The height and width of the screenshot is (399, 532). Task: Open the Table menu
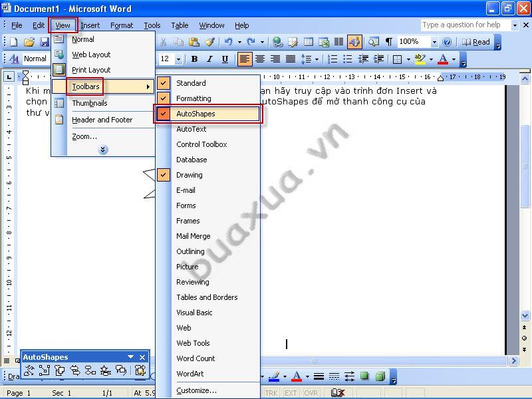(x=180, y=25)
